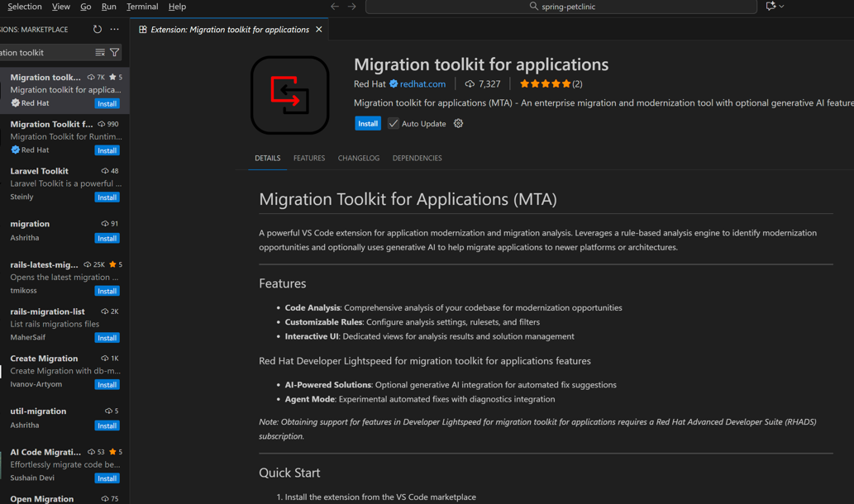
Task: Go back with the left arrow
Action: point(335,7)
